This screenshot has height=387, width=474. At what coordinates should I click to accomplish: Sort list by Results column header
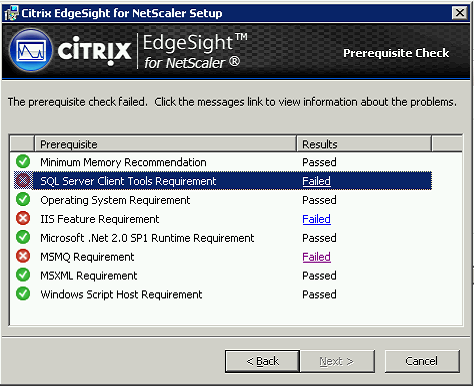click(364, 144)
